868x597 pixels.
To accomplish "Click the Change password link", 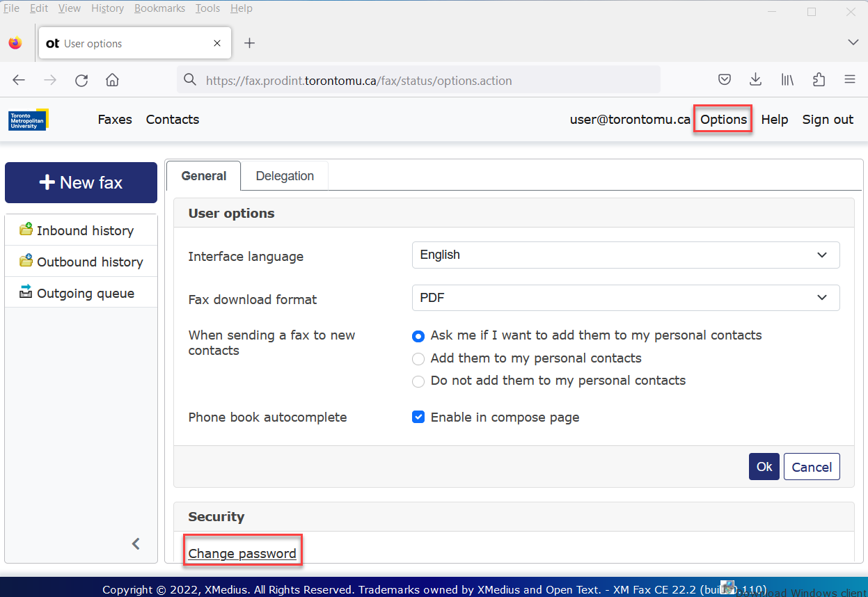I will (x=242, y=554).
